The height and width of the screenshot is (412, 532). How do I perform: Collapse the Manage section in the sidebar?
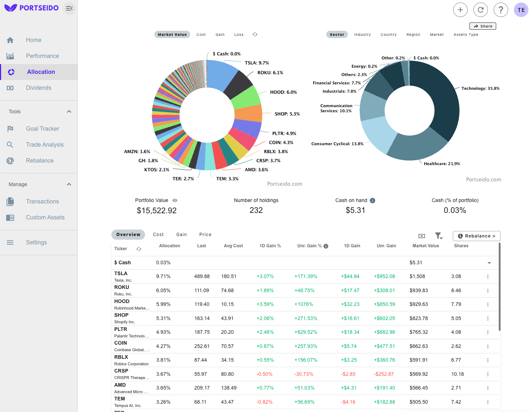click(69, 184)
